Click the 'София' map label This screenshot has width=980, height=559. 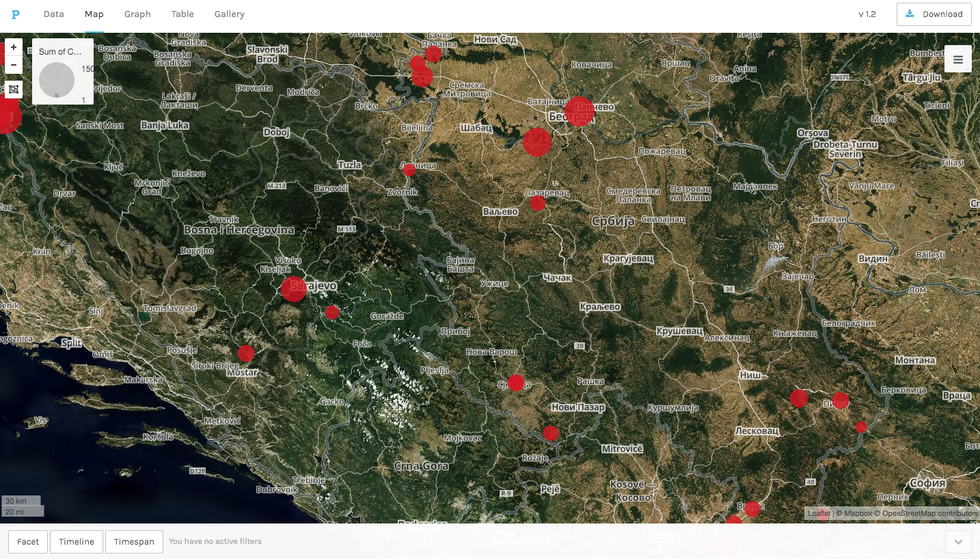click(928, 482)
